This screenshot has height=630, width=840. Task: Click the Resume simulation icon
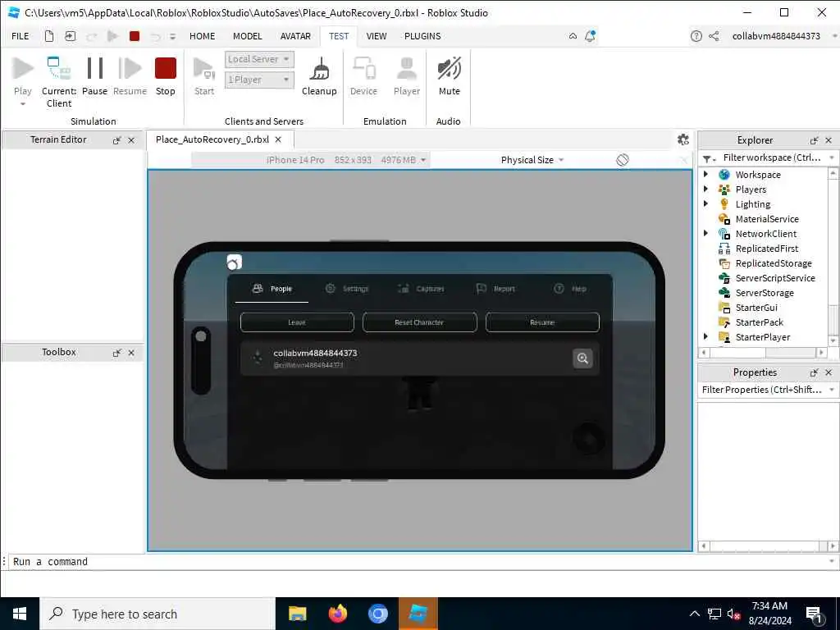(130, 69)
